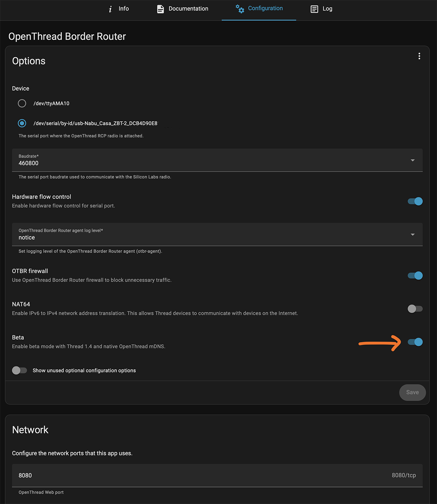Select the usb-Nabu_Casa_ZBT-2 serial device radio
Image resolution: width=437 pixels, height=504 pixels.
coord(22,123)
